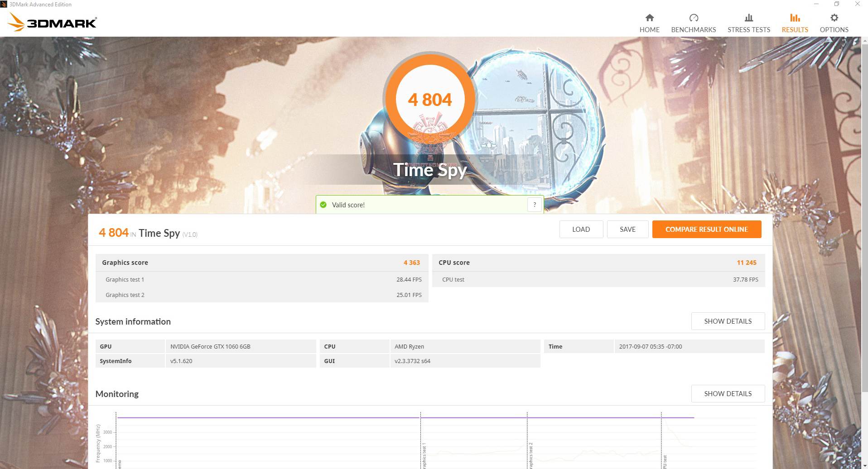Click the green checkmark on the Valid score banner
This screenshot has height=469, width=868.
point(323,205)
